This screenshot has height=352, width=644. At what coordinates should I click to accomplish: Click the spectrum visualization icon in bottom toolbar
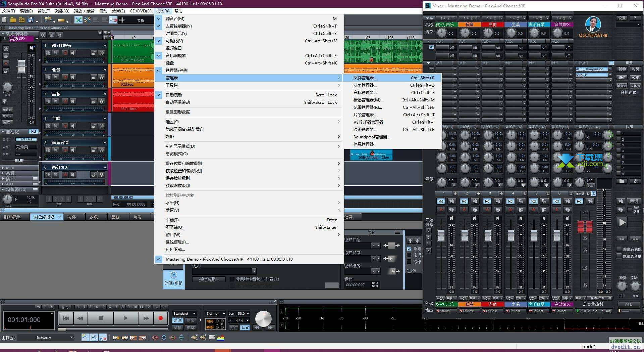click(221, 338)
